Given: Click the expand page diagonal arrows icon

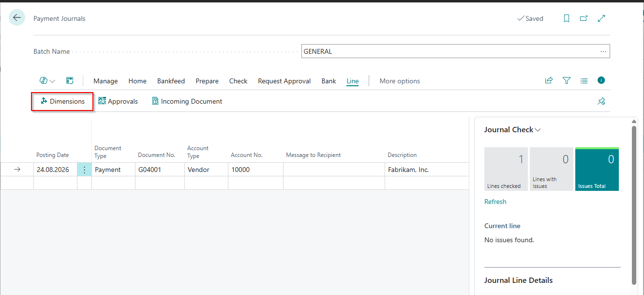Looking at the screenshot, I should (x=601, y=18).
